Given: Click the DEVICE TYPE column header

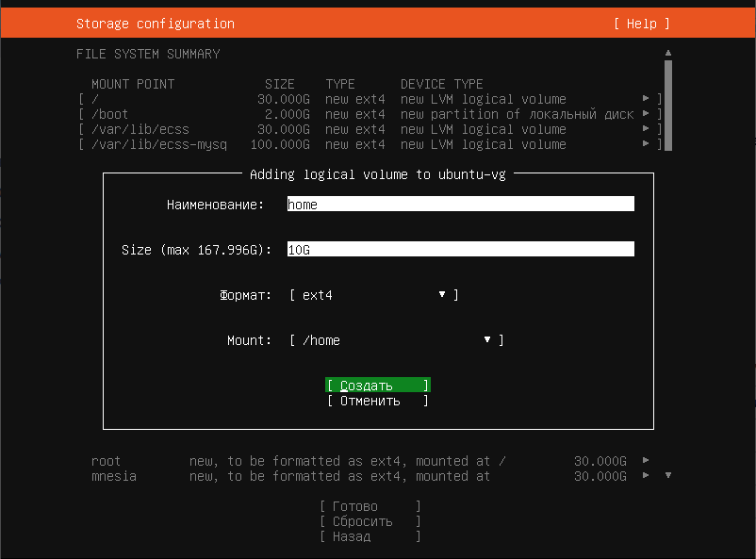Looking at the screenshot, I should 442,84.
